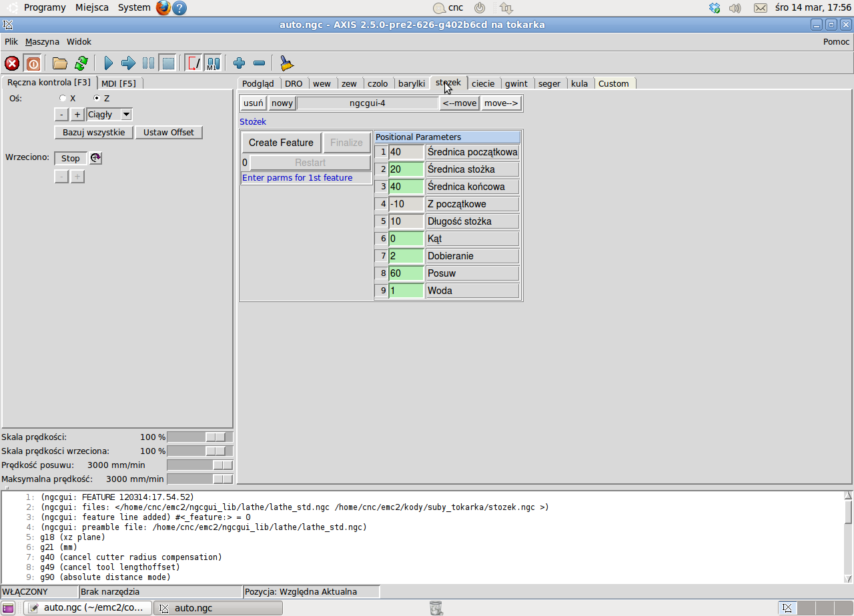Click usuń button
This screenshot has width=854, height=616.
point(254,103)
